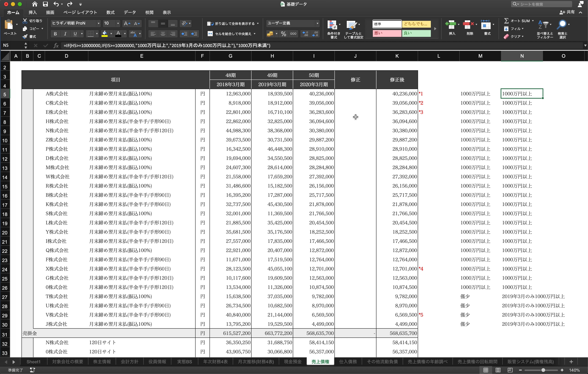The height and width of the screenshot is (374, 588).
Task: Click the AutoSum sigma icon
Action: [x=506, y=21]
